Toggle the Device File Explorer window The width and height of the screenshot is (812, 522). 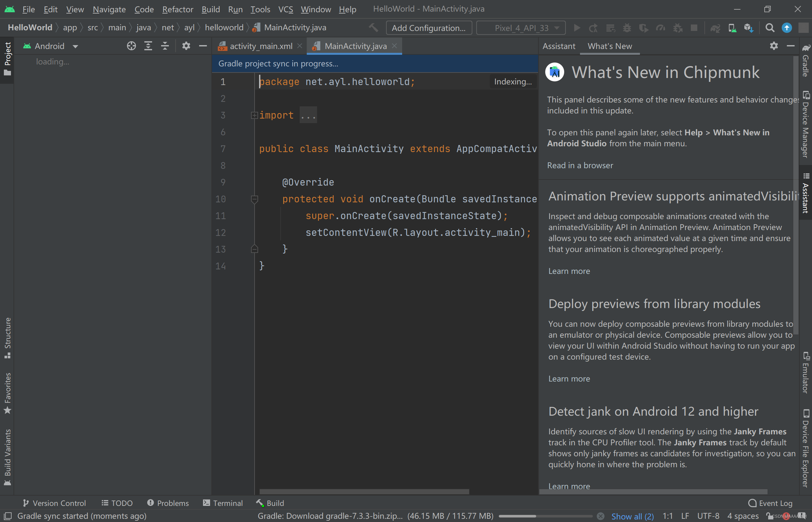[806, 448]
